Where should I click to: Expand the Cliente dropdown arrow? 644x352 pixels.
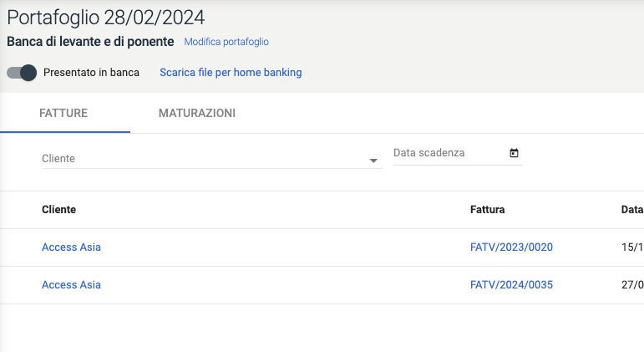[x=373, y=161]
